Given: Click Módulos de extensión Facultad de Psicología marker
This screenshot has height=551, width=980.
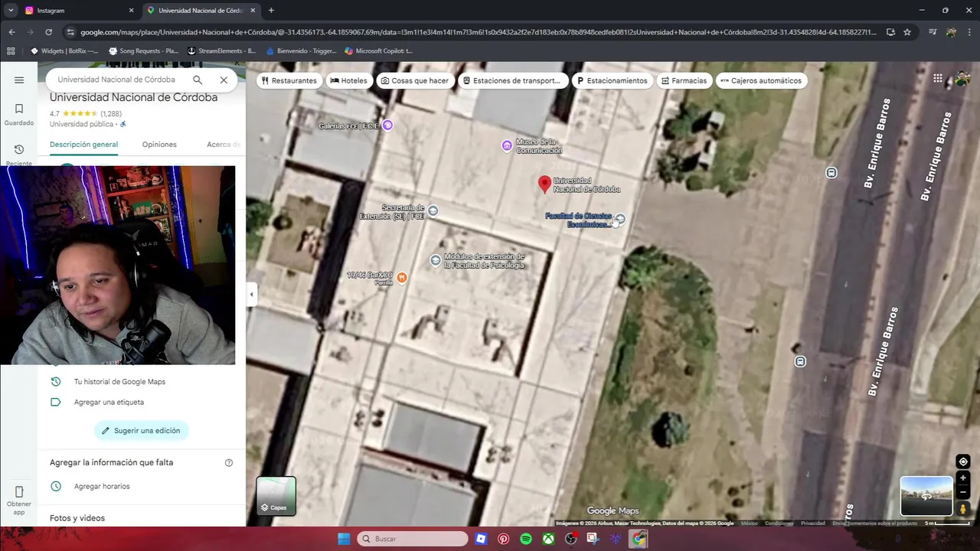Looking at the screenshot, I should click(436, 261).
